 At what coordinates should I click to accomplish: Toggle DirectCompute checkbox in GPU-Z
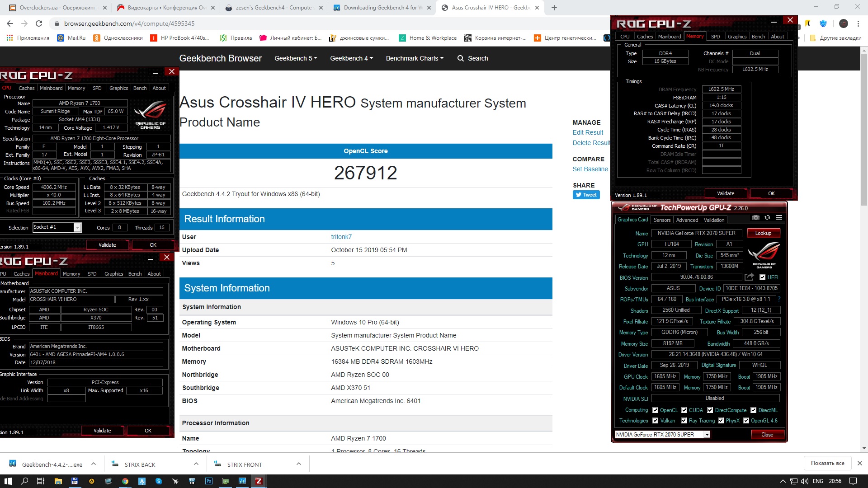pos(710,410)
